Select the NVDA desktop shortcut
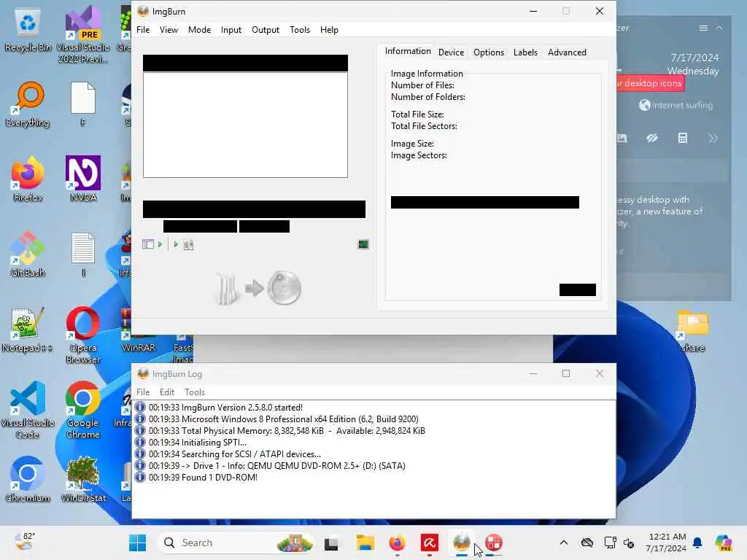This screenshot has width=747, height=560. 83,179
